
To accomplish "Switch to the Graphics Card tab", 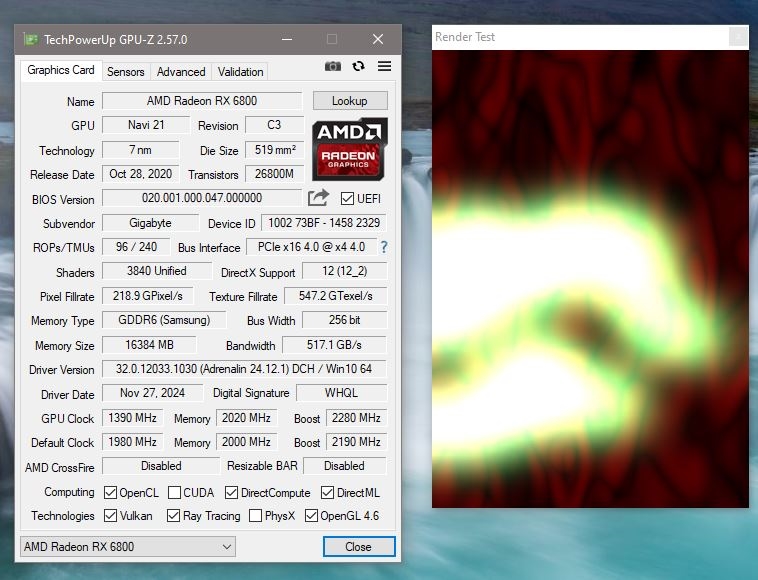I will tap(61, 70).
